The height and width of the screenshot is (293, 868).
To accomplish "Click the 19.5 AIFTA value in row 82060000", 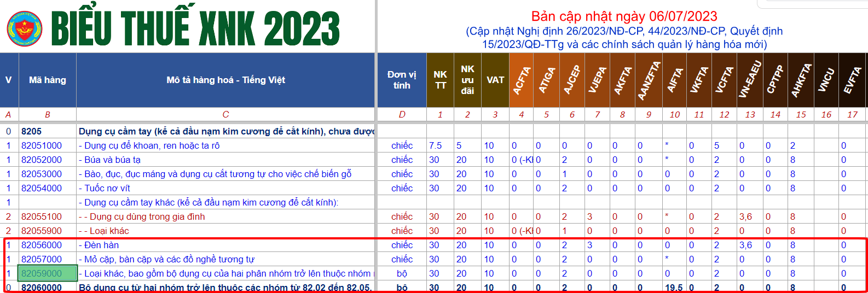I will (x=674, y=288).
